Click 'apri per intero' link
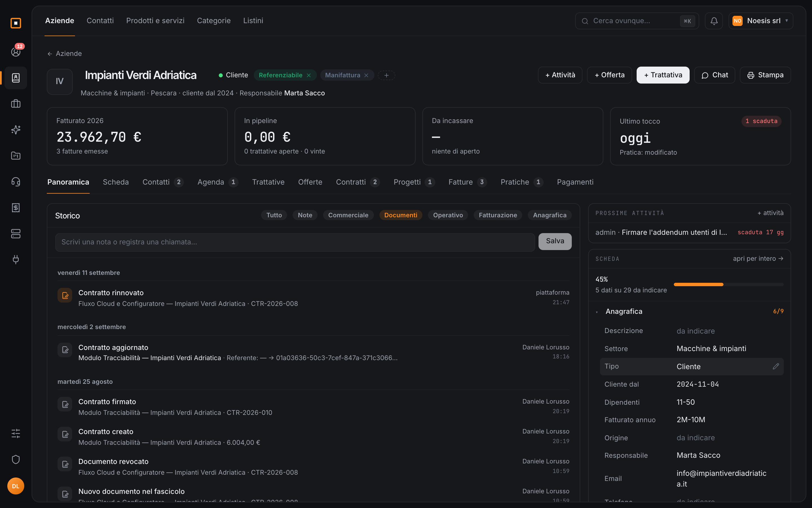The width and height of the screenshot is (812, 508). click(x=758, y=258)
